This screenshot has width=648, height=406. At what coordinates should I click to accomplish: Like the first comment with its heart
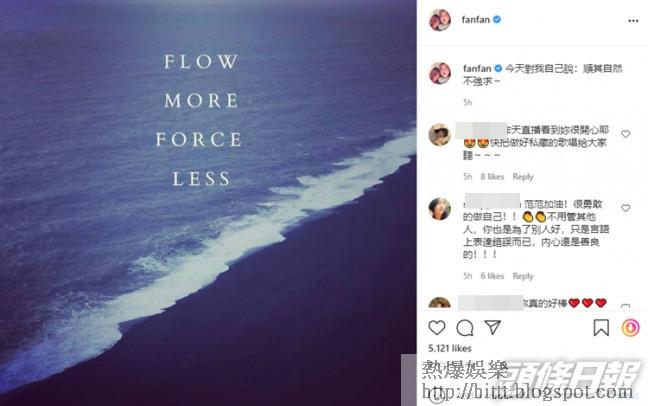tap(626, 134)
